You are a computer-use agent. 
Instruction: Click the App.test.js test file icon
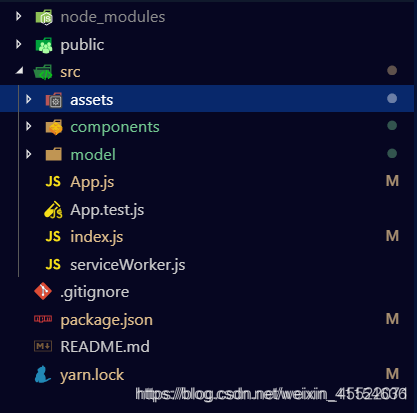click(53, 210)
